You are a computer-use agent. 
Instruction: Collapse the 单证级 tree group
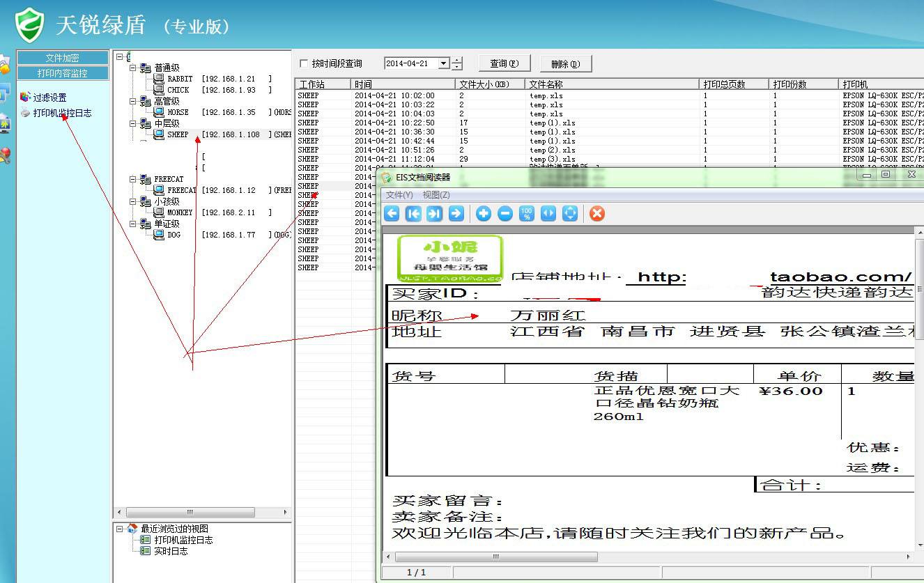[133, 224]
